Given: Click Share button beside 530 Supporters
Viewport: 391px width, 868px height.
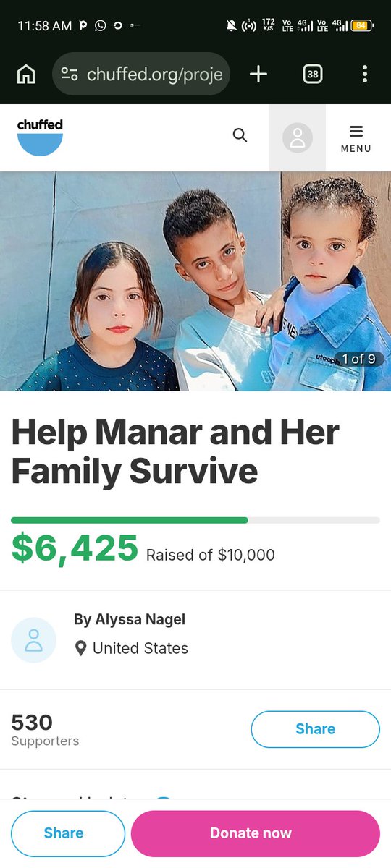Looking at the screenshot, I should coord(315,729).
